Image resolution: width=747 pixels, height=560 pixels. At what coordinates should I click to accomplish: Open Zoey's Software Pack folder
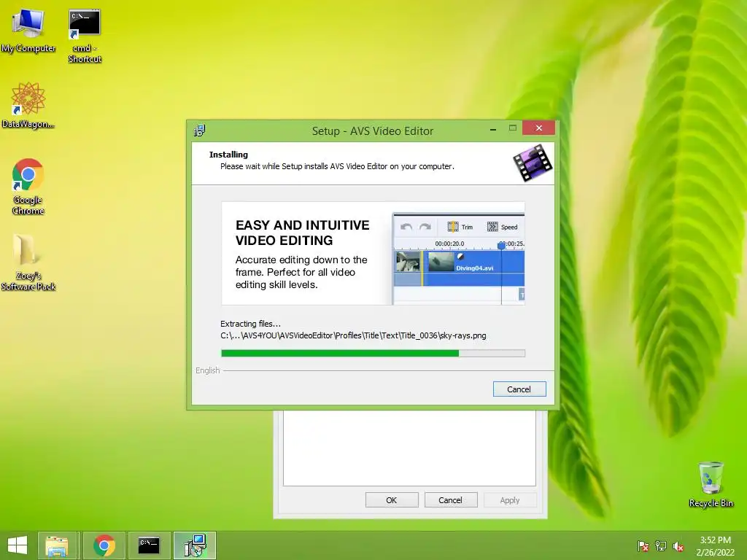[28, 262]
